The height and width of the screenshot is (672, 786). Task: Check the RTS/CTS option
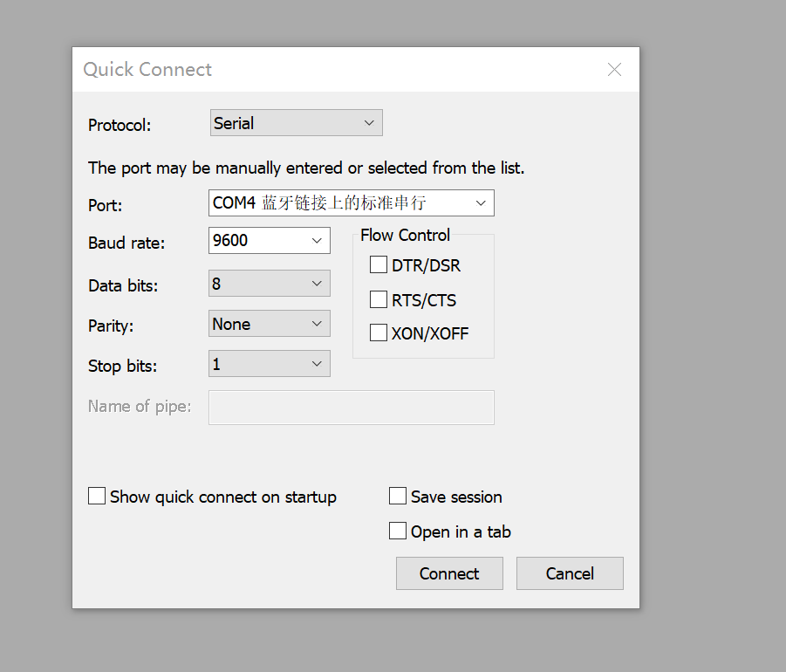(x=379, y=300)
